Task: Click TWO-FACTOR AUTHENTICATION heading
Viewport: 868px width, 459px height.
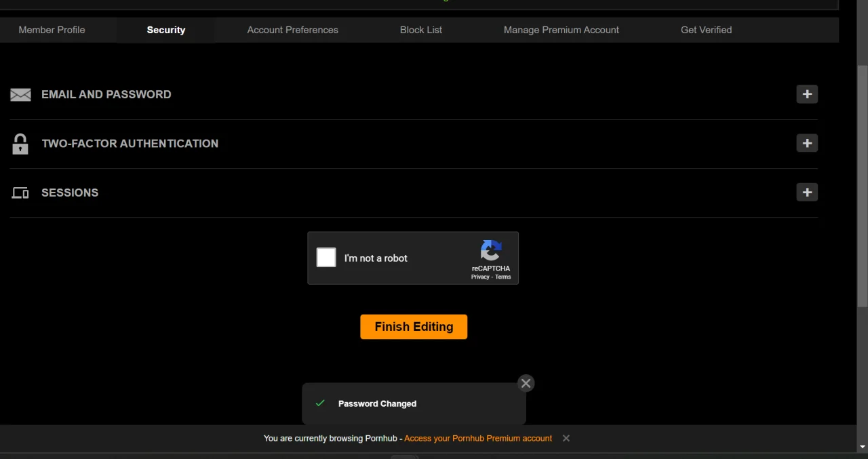Action: (x=130, y=143)
